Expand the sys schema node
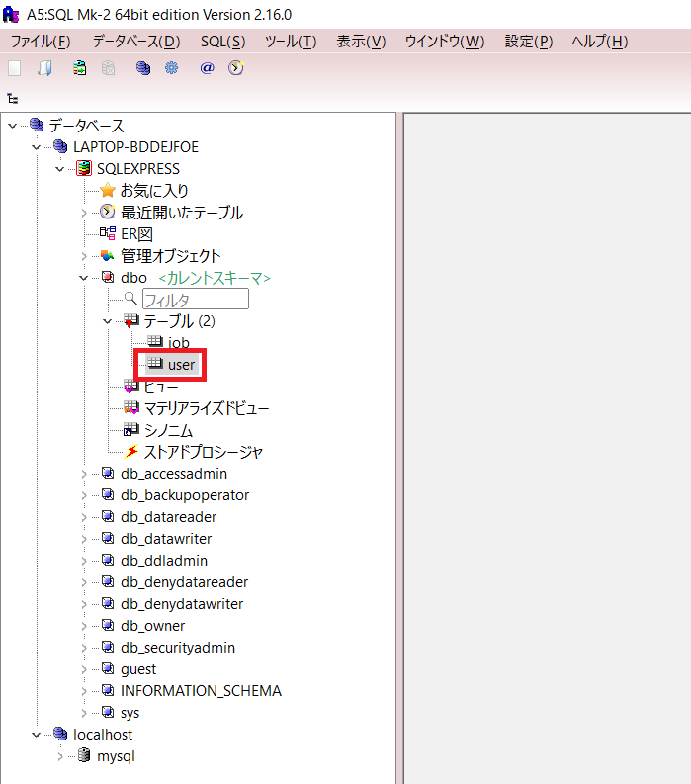 (84, 713)
